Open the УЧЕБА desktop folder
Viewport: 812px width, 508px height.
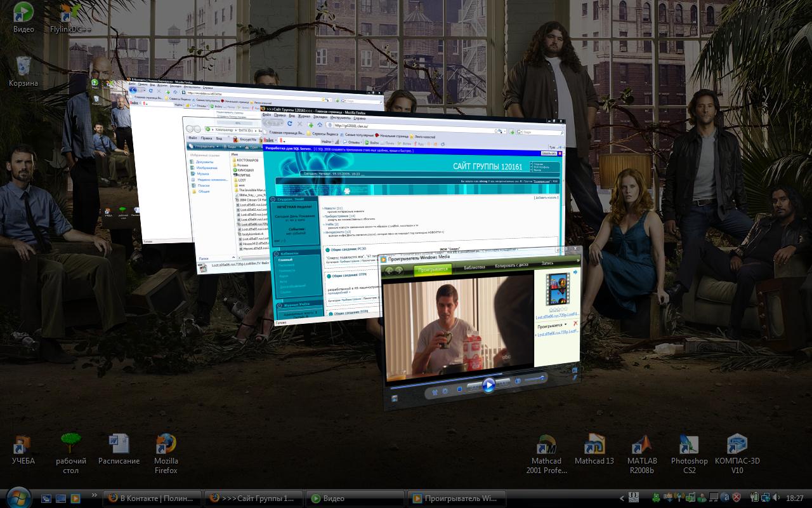click(x=23, y=450)
